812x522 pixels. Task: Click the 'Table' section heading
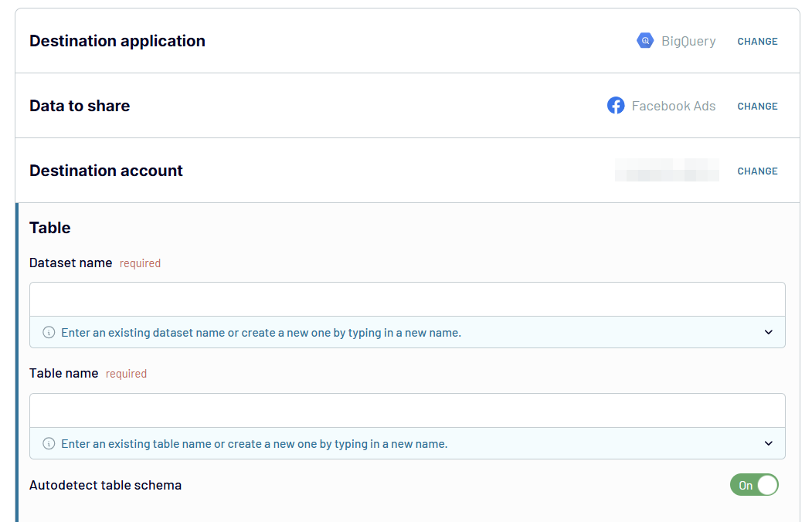coord(49,228)
